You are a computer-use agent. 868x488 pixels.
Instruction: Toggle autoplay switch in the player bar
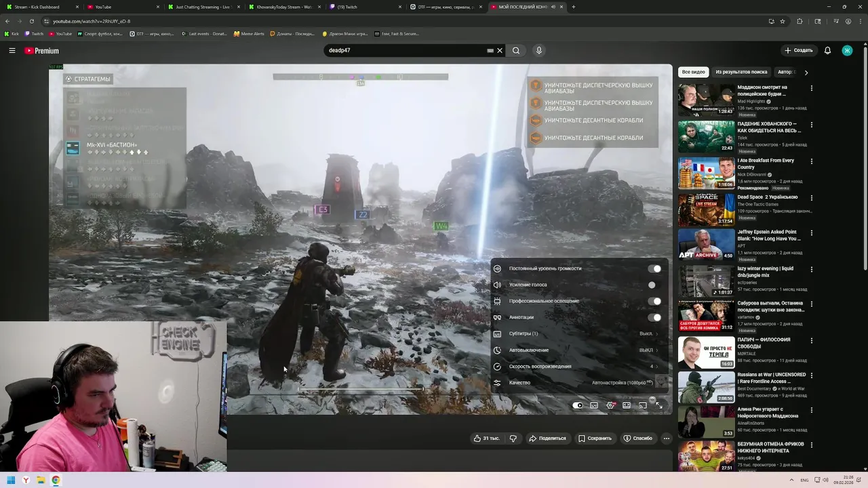click(x=577, y=405)
